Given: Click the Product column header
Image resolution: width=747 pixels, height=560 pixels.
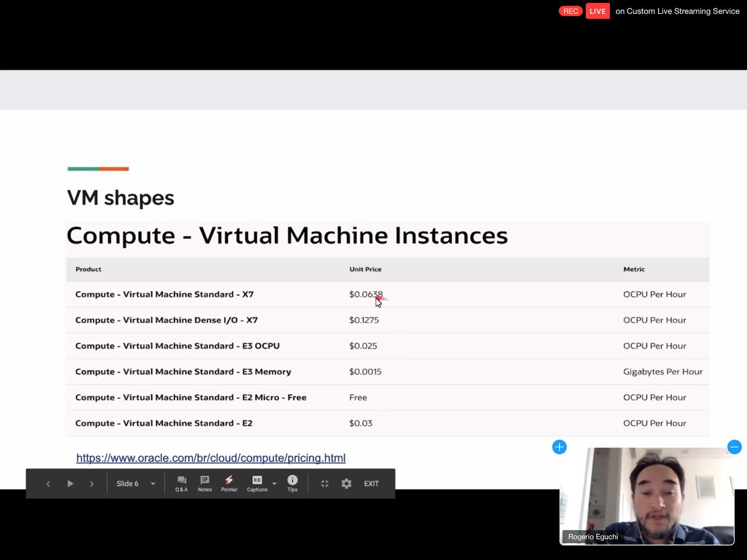Looking at the screenshot, I should [88, 269].
